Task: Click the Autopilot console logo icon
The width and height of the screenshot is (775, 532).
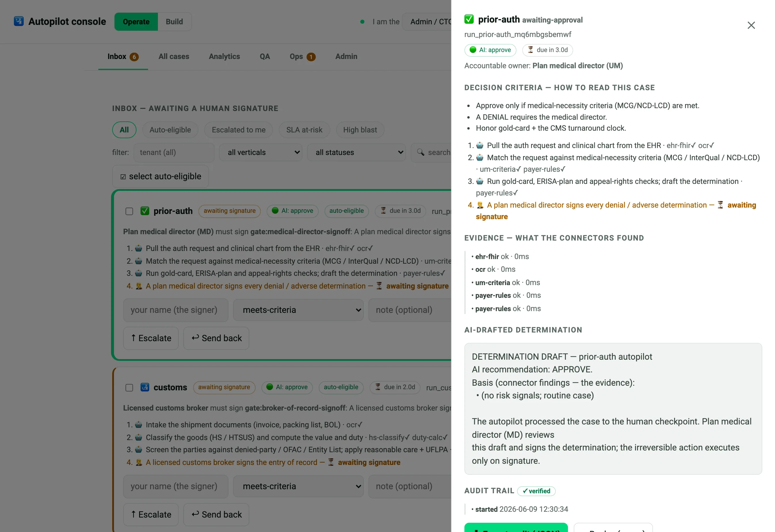Action: 19,21
